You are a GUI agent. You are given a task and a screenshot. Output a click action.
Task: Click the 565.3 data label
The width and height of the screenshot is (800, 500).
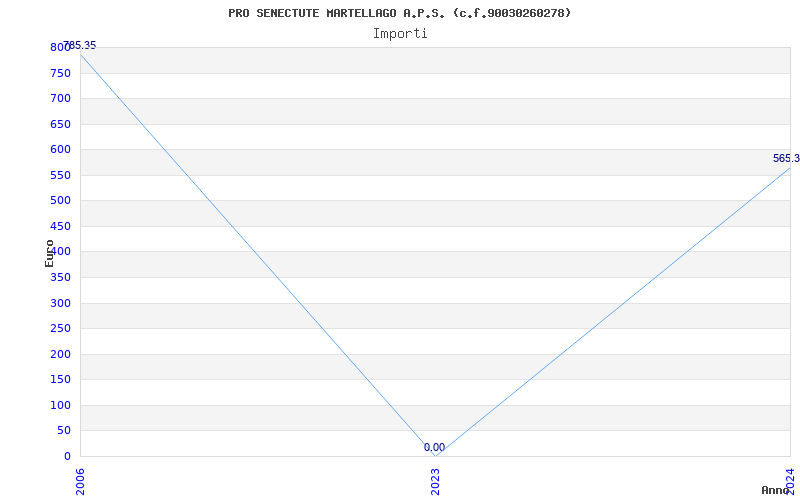(786, 158)
